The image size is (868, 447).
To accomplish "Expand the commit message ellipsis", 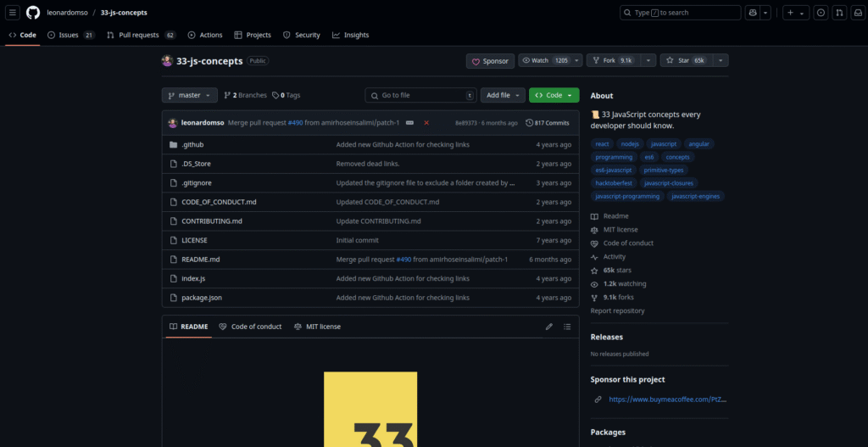I will coord(409,123).
